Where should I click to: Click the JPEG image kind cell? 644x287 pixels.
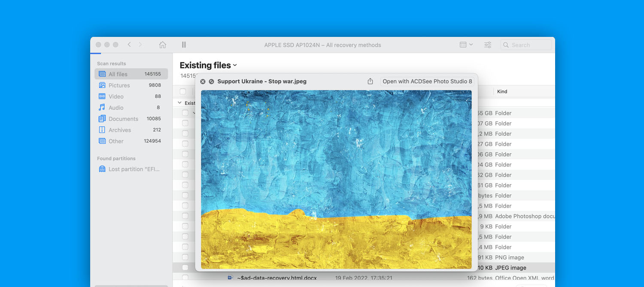click(x=510, y=268)
